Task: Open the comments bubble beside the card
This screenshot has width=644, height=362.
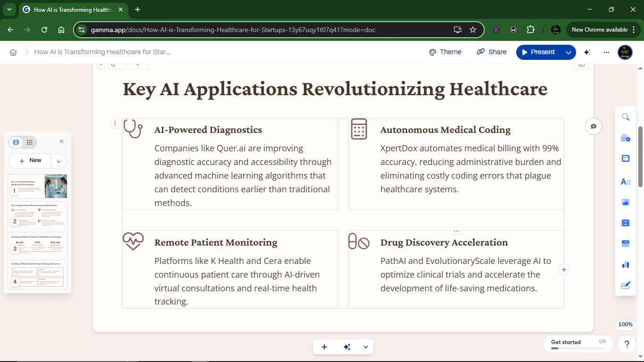Action: (x=594, y=126)
